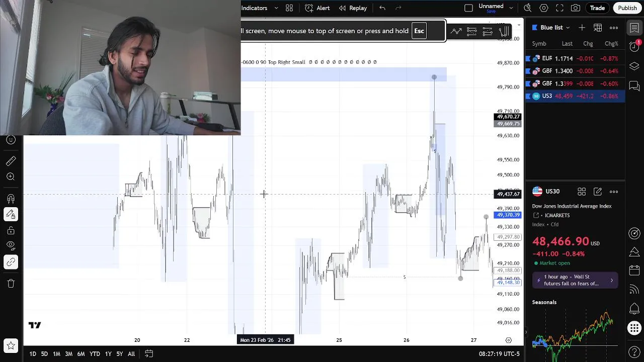This screenshot has width=644, height=362.
Task: Select the EUR 1.1714 watchlist row
Action: click(575, 58)
